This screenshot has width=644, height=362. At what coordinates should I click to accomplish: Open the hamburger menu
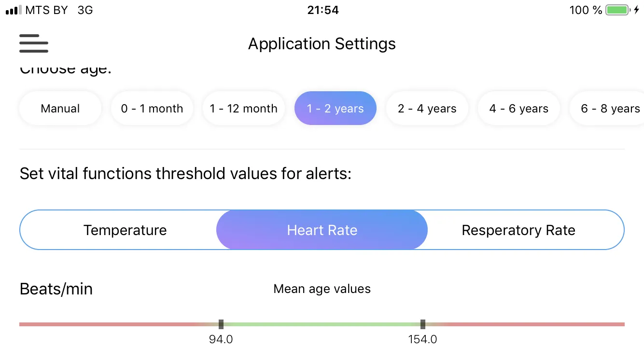tap(34, 43)
